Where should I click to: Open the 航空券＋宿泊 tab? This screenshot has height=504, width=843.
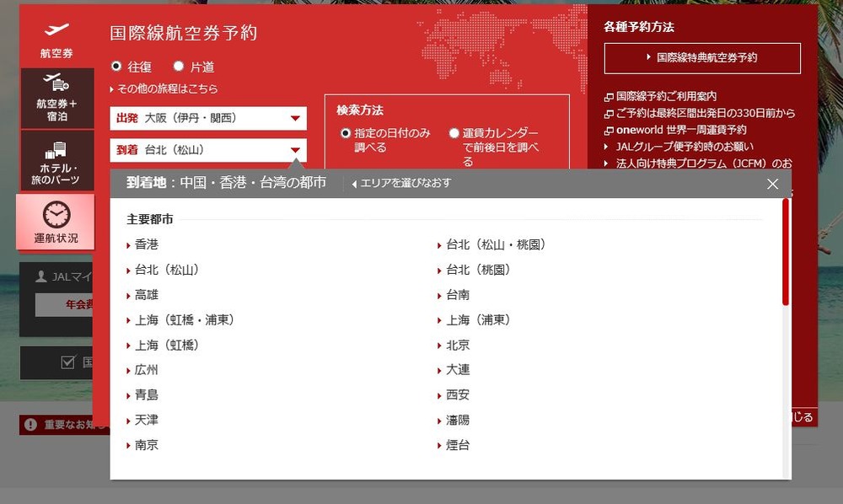tap(57, 99)
